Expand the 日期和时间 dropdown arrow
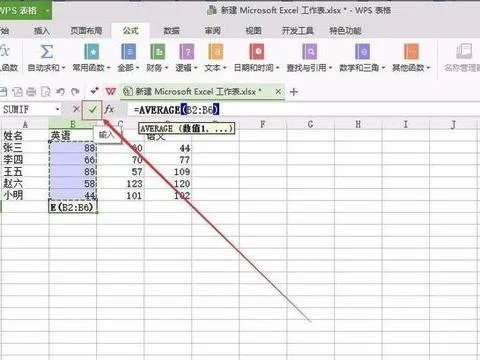Image resolution: width=480 pixels, height=360 pixels. 277,68
